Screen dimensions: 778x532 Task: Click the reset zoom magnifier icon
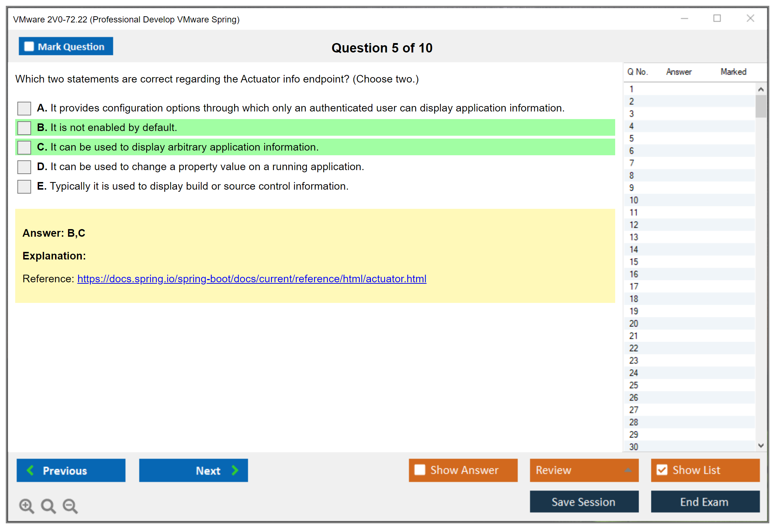pyautogui.click(x=48, y=506)
